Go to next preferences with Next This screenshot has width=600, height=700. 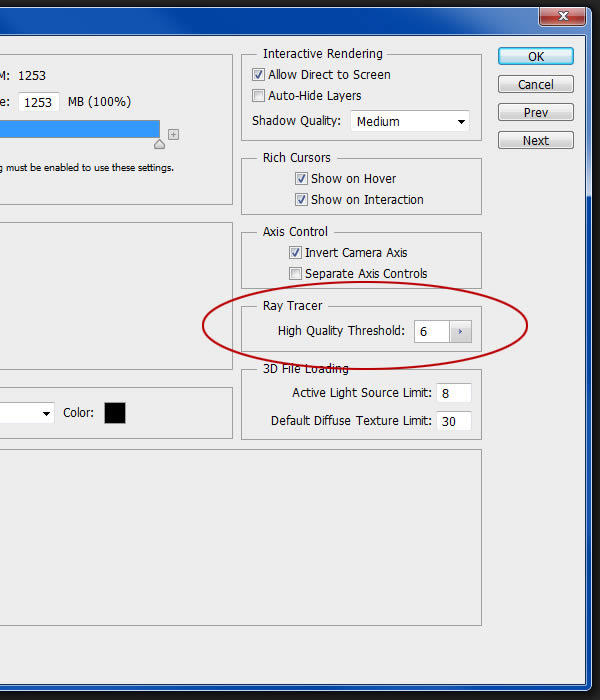[x=535, y=141]
